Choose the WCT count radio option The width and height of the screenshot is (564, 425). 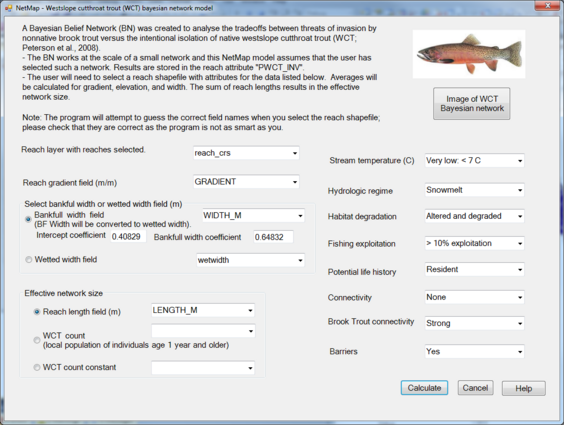tap(37, 340)
